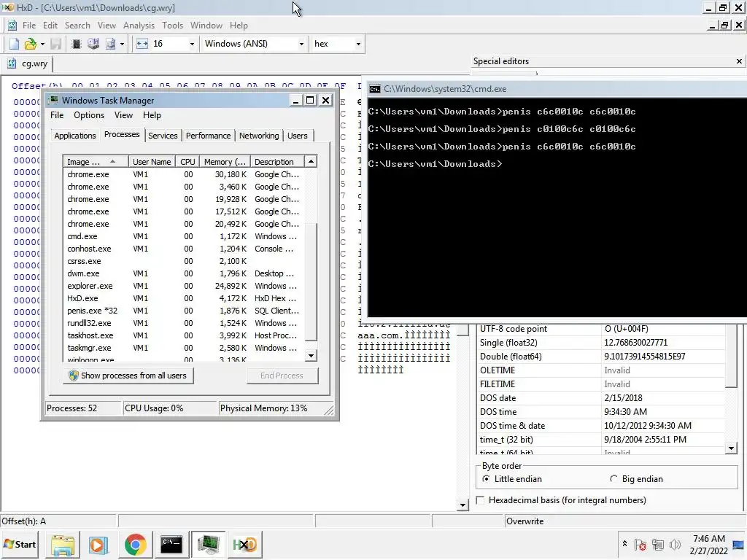Viewport: 747px width, 560px height.
Task: Select the cg.wry document tab
Action: click(x=28, y=63)
